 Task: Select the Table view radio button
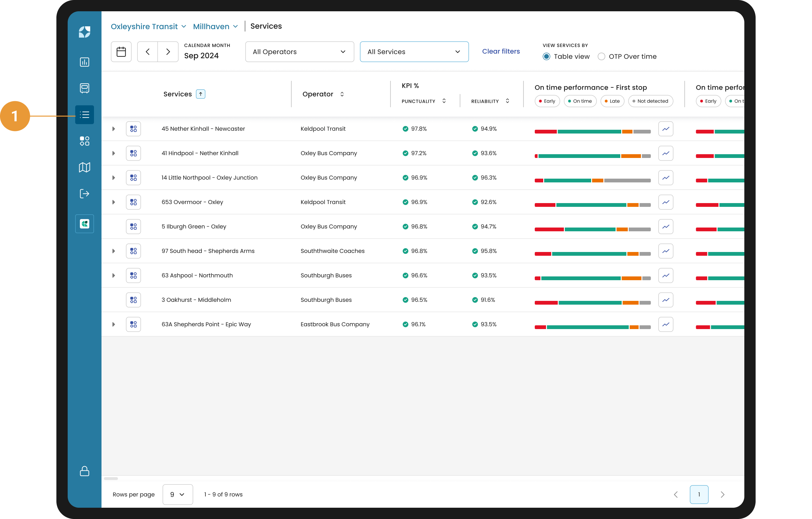tap(546, 57)
